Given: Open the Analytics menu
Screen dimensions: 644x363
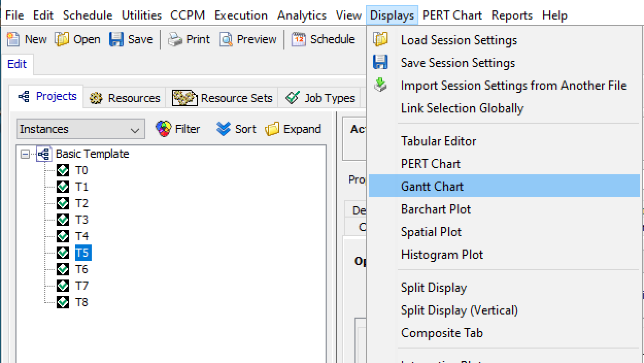Looking at the screenshot, I should [x=301, y=15].
